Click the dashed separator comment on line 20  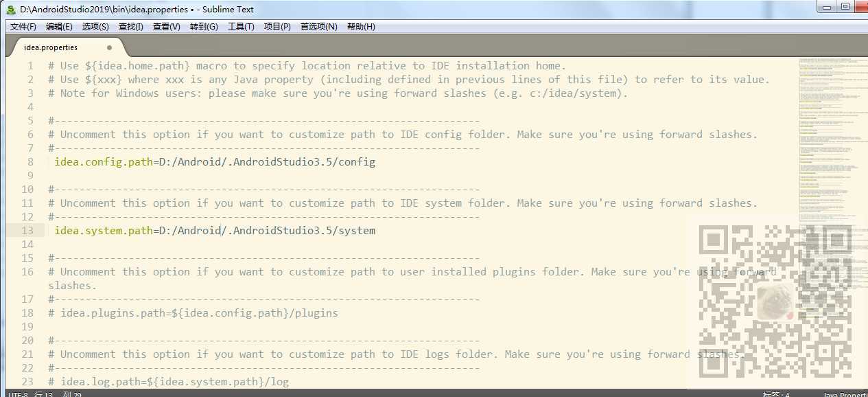[x=264, y=341]
